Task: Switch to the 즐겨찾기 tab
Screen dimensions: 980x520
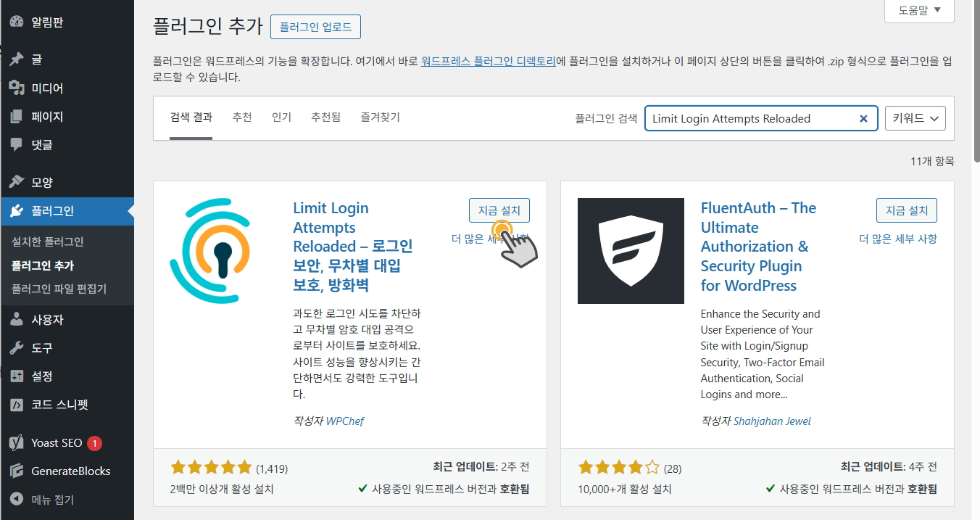Action: pyautogui.click(x=380, y=117)
